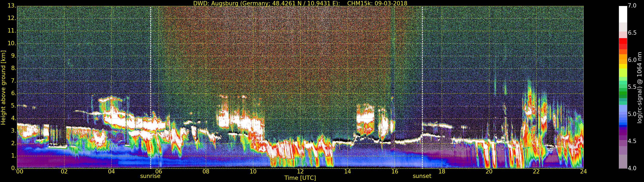644x182 pixels.
Task: Click the "0." tick on the height axis
Action: point(14,168)
